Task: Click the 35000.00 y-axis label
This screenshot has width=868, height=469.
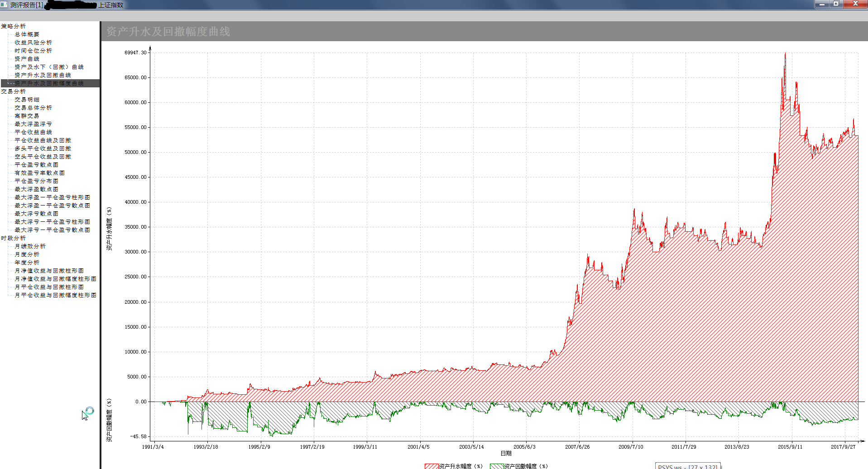Action: pyautogui.click(x=135, y=227)
